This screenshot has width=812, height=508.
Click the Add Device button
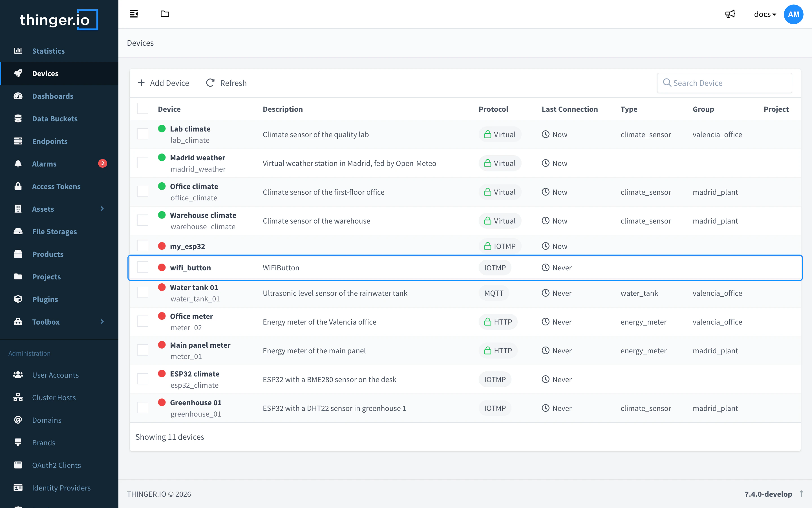coord(164,83)
